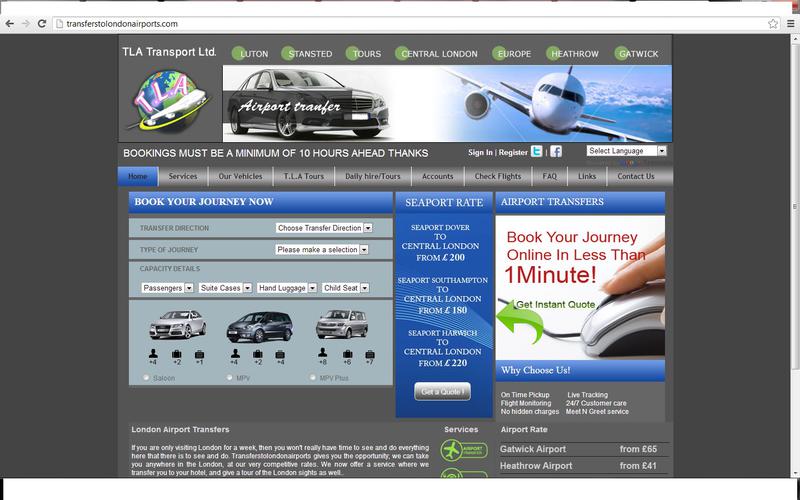Open the Check Flights tab
Viewport: 800px width, 500px height.
[498, 176]
